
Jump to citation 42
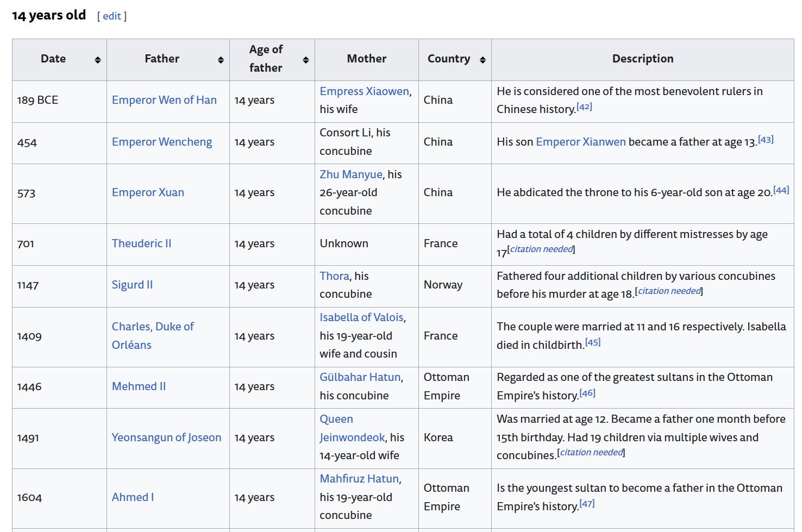point(584,107)
